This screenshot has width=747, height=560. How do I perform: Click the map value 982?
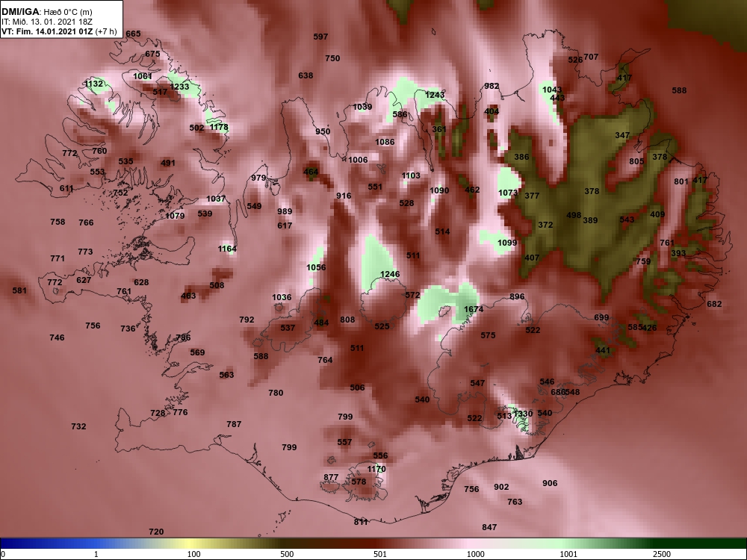click(x=492, y=86)
